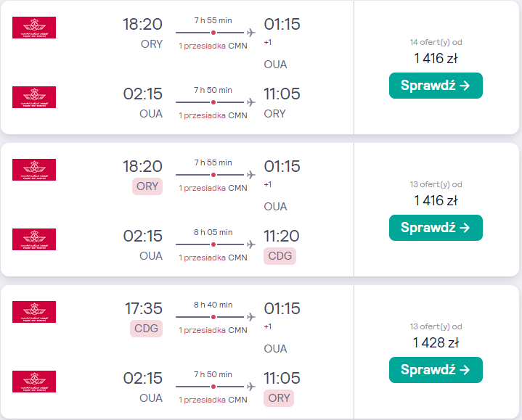Viewport: 522px width, 420px height.
Task: Click airplane icon on 8 h 40 min route
Action: [x=251, y=317]
